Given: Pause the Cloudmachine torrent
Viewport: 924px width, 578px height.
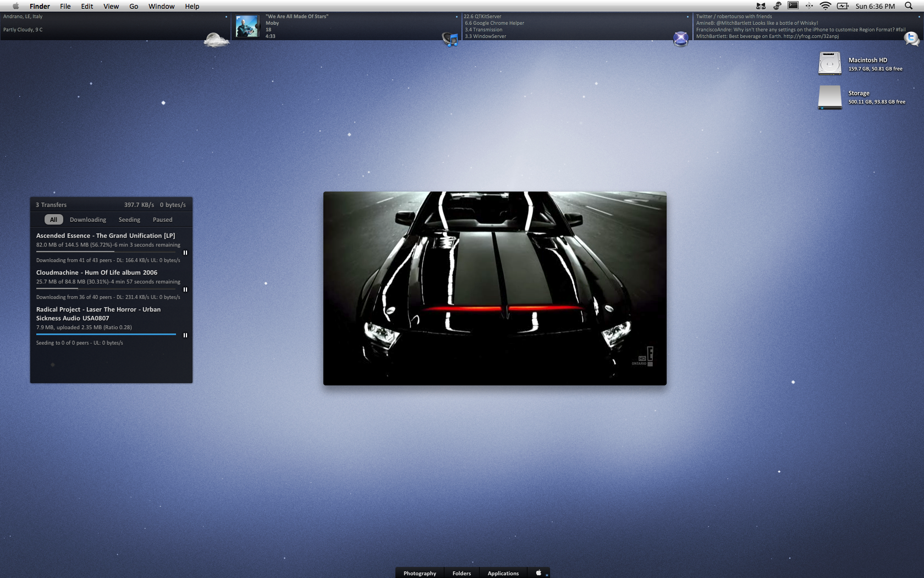Looking at the screenshot, I should click(185, 290).
